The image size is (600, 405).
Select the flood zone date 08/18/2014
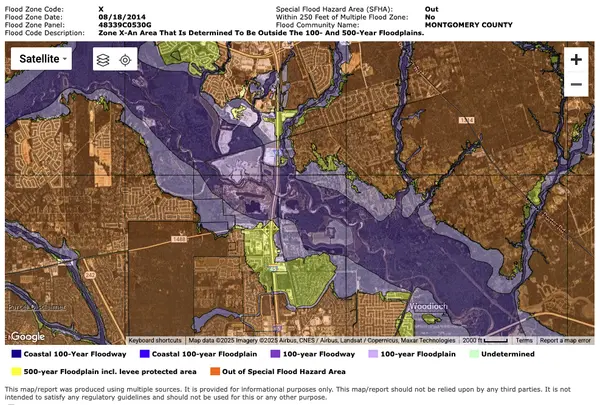click(122, 17)
